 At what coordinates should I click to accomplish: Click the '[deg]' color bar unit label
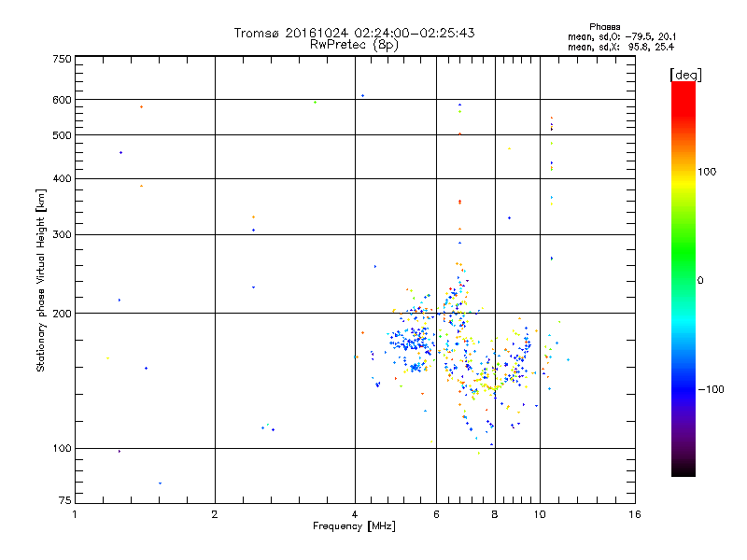pyautogui.click(x=685, y=75)
